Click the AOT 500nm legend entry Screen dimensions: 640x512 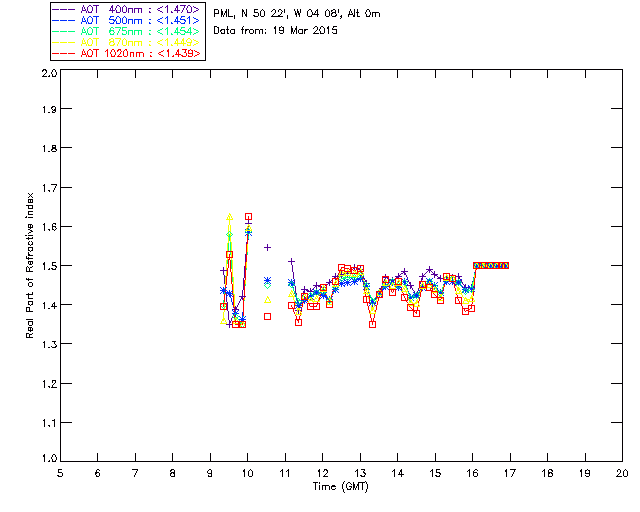pos(126,20)
